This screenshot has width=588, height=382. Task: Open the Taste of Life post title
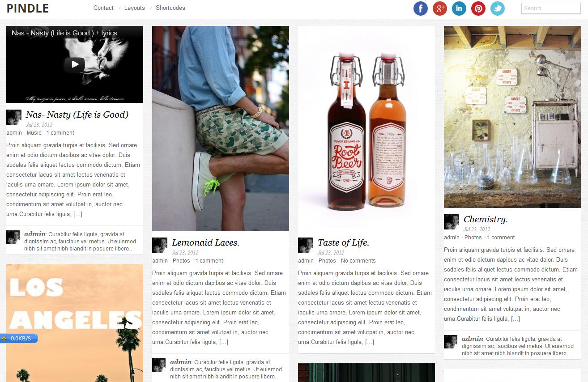pos(343,243)
